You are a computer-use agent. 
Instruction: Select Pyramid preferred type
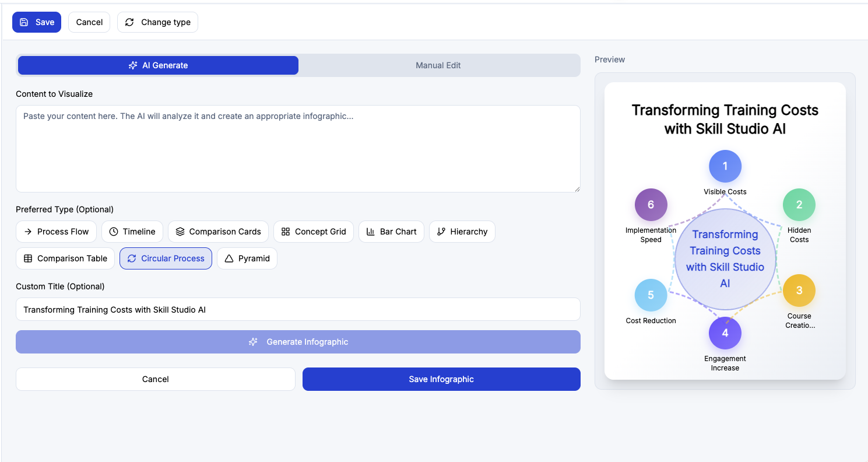(247, 258)
